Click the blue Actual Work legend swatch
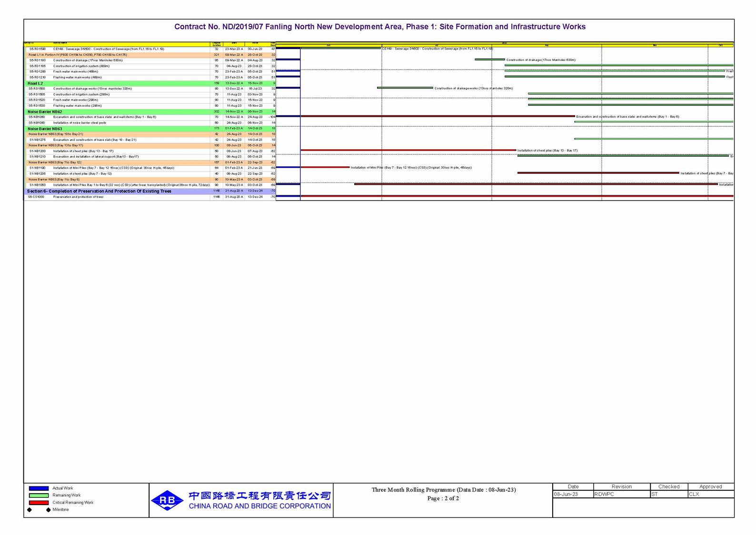Viewport: 756px width, 535px height. (x=39, y=488)
